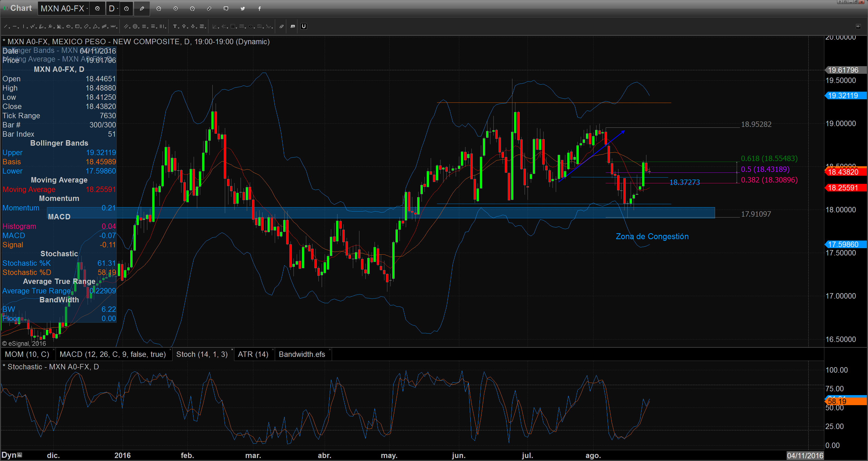The width and height of the screenshot is (868, 461).
Task: Close the Stoch (14, 1, 3) tab
Action: [232, 350]
